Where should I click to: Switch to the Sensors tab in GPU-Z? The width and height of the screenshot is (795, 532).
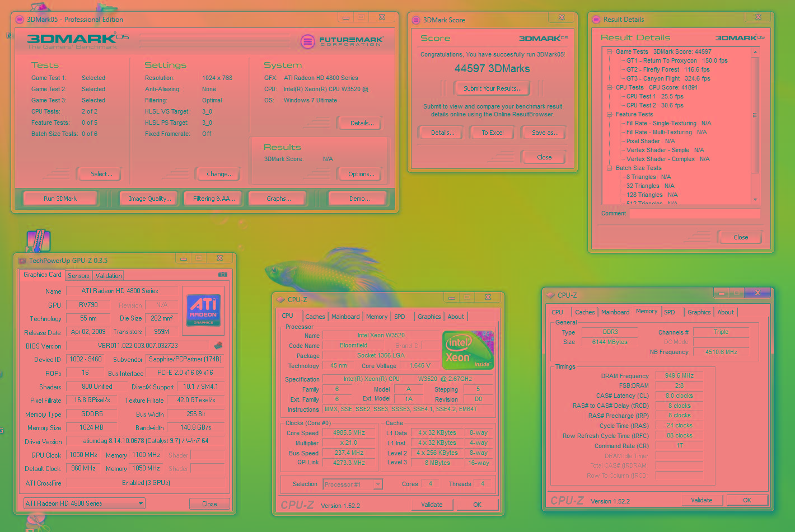[78, 276]
